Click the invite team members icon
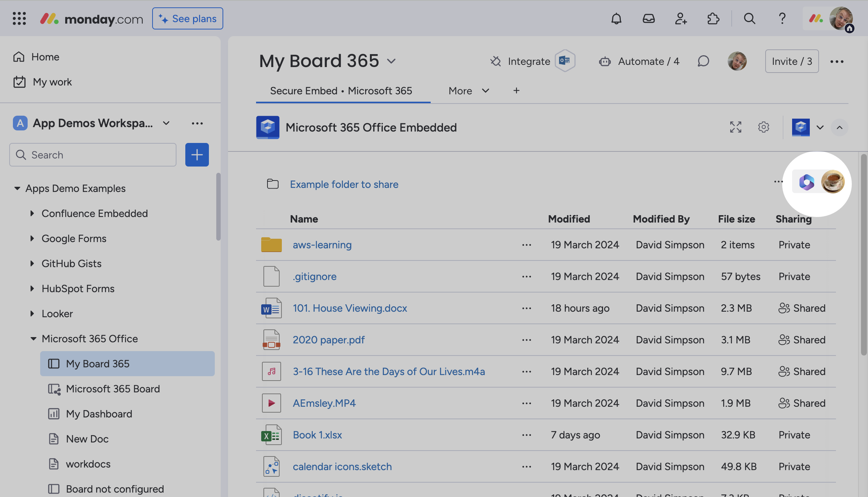The width and height of the screenshot is (868, 497). 681,18
